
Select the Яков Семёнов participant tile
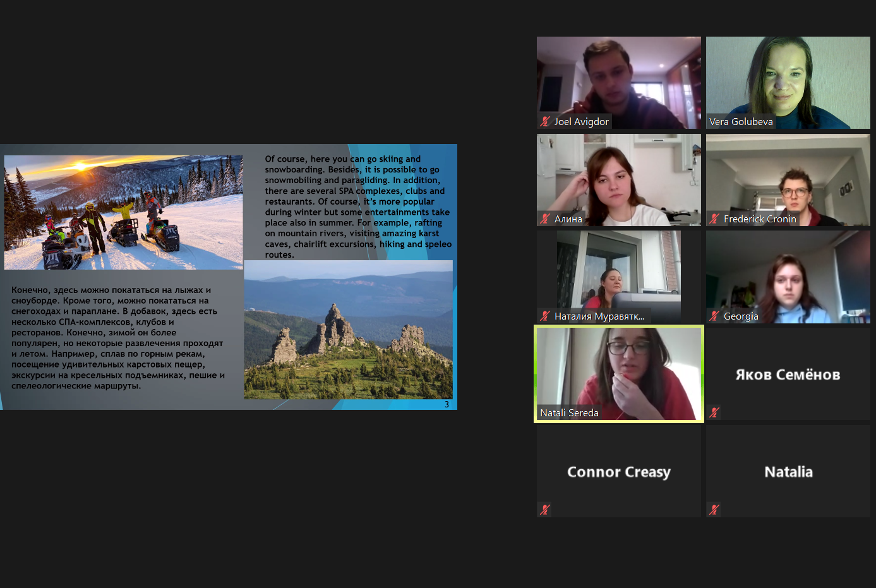click(788, 374)
